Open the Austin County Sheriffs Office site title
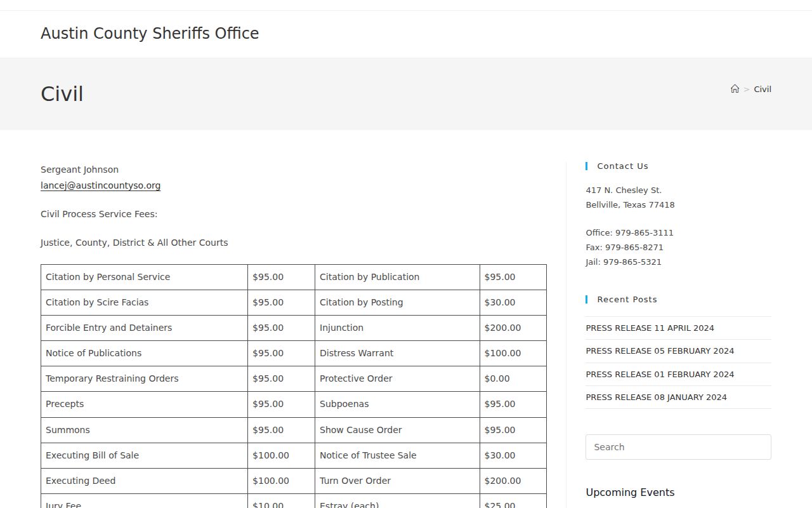812x508 pixels. pyautogui.click(x=150, y=34)
